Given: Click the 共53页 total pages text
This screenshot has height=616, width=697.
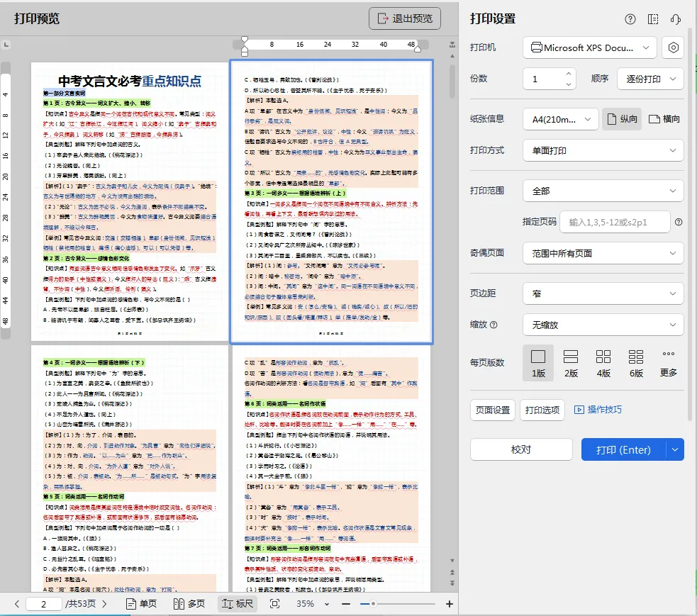Looking at the screenshot, I should tap(80, 604).
